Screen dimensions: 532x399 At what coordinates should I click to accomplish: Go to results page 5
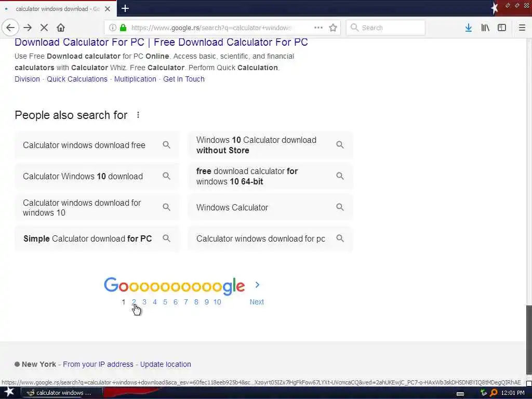(x=165, y=302)
